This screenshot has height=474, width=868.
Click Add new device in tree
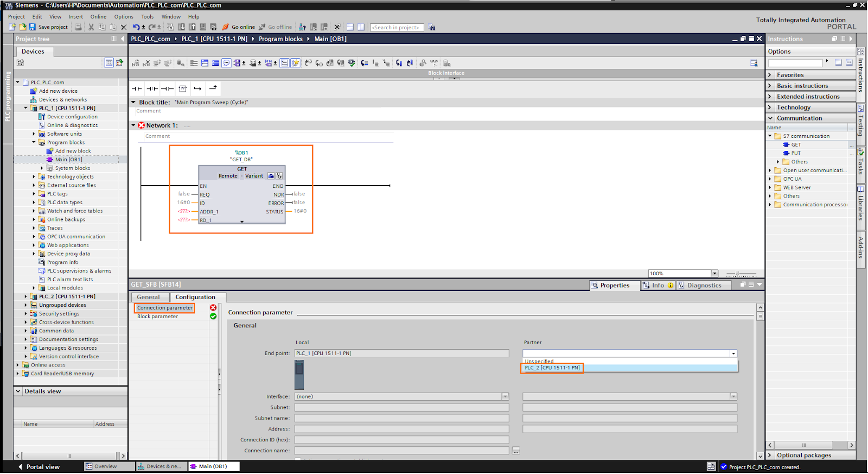coord(58,91)
